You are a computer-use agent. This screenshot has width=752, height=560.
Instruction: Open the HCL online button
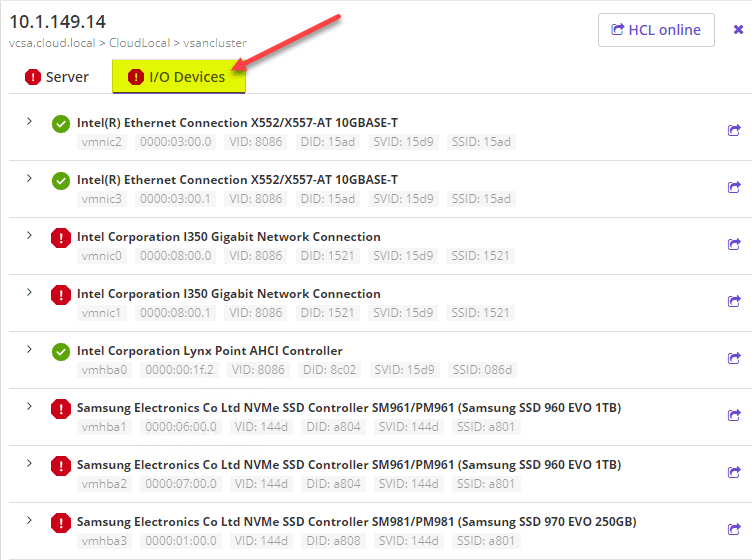(x=656, y=30)
